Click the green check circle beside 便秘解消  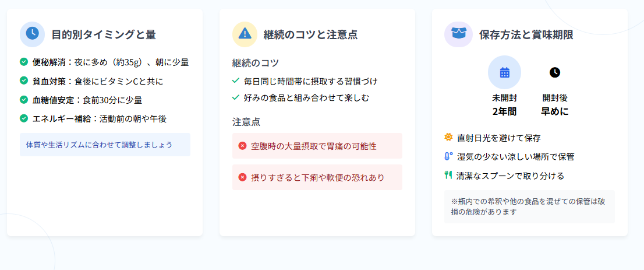click(24, 62)
